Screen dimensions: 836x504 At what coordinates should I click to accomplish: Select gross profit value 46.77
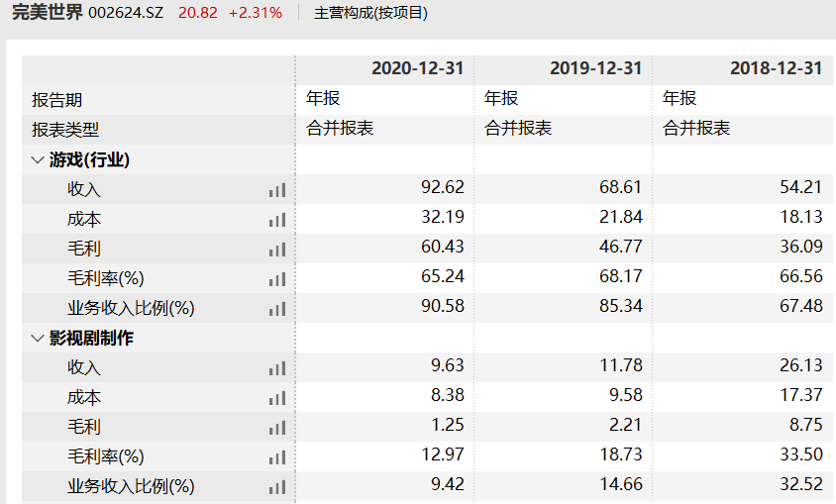pos(621,247)
